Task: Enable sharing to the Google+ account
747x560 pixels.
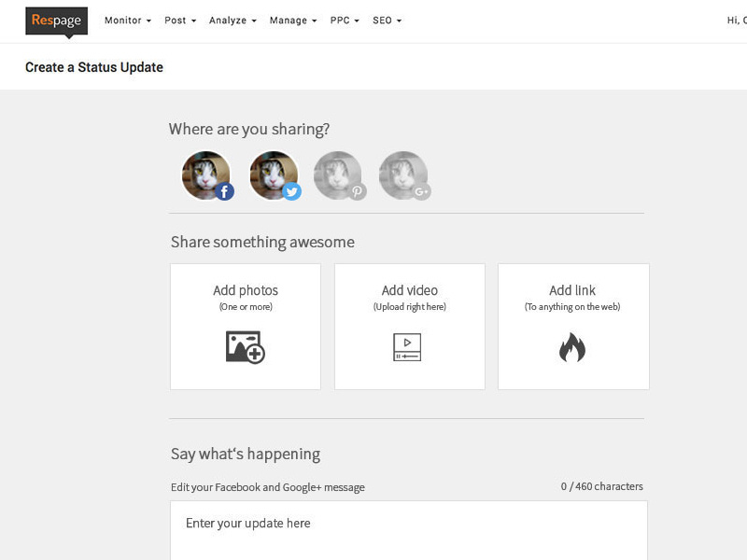Action: pyautogui.click(x=405, y=175)
